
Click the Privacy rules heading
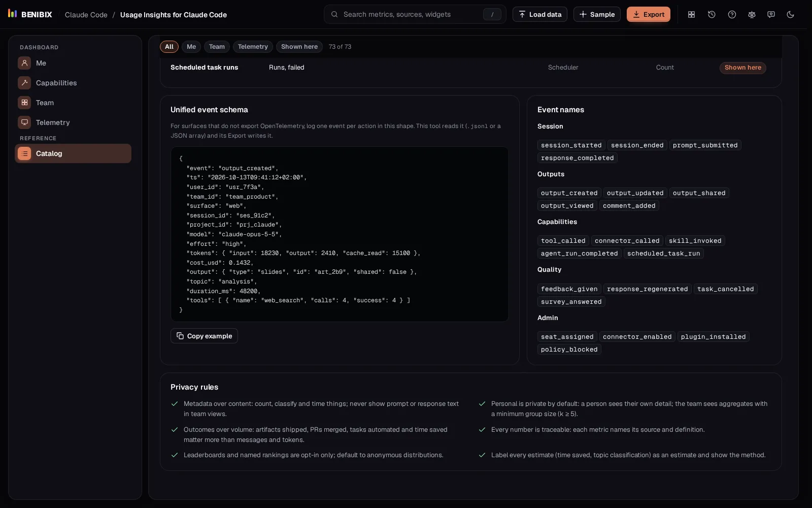pos(194,387)
